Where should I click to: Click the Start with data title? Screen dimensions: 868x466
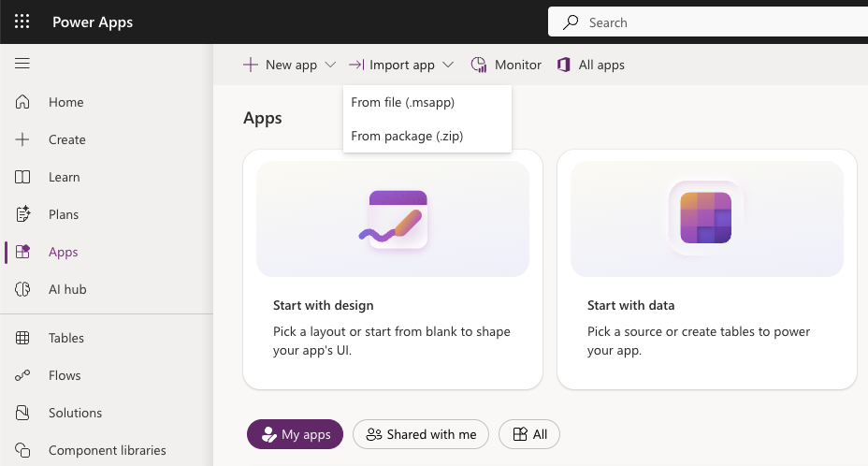pos(630,305)
